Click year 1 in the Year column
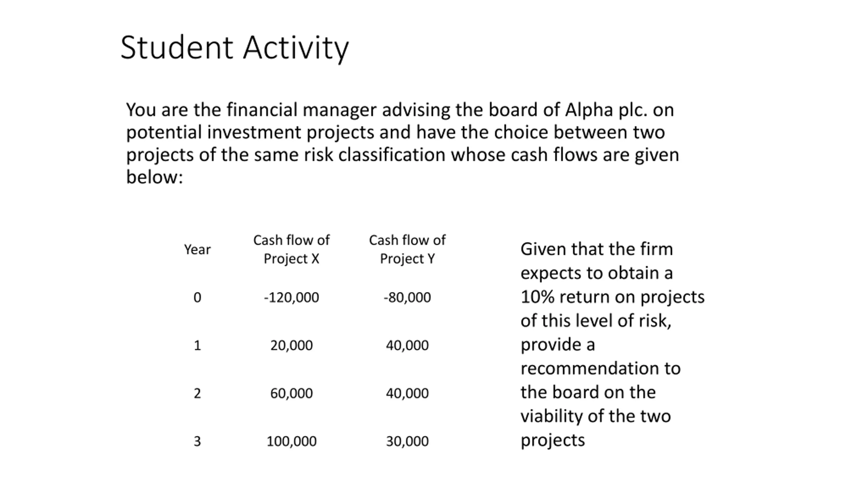 pyautogui.click(x=197, y=345)
